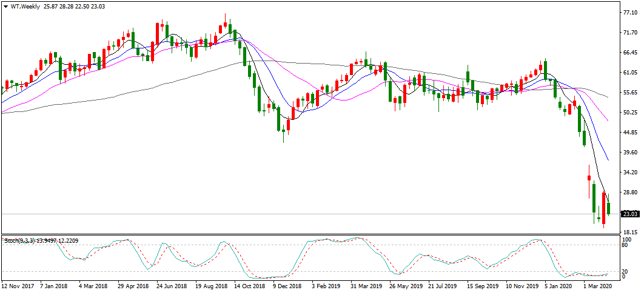This screenshot has height=293, width=644.
Task: Click the current price tag 23.03
Action: point(630,214)
